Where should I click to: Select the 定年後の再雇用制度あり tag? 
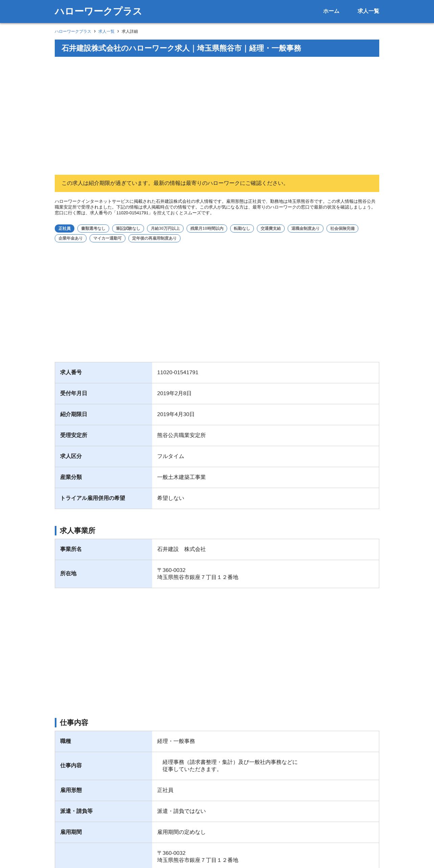coord(154,238)
